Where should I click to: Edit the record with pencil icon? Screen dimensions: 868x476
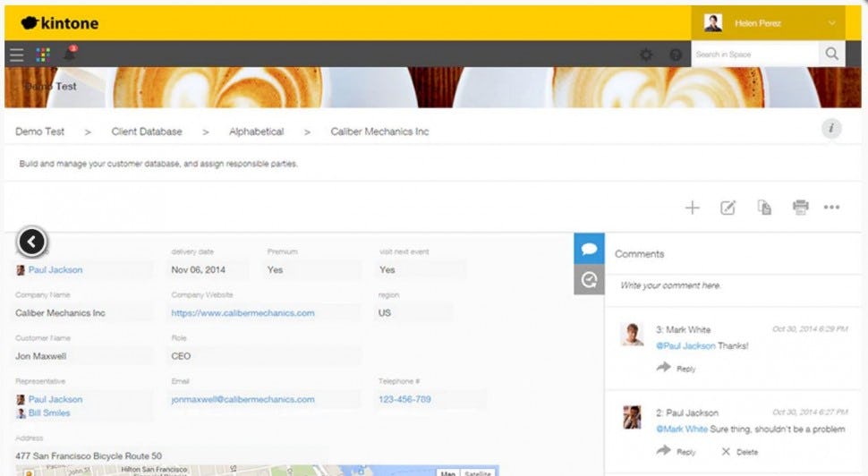tap(728, 208)
